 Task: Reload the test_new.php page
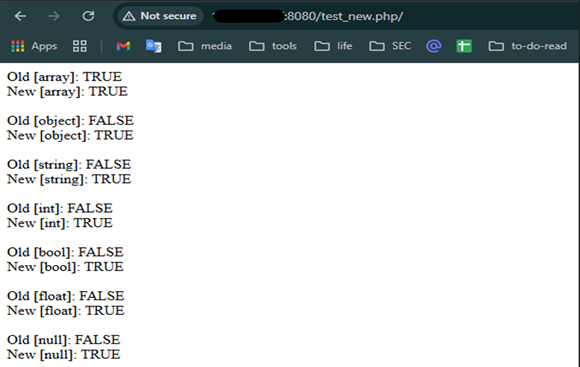tap(88, 16)
